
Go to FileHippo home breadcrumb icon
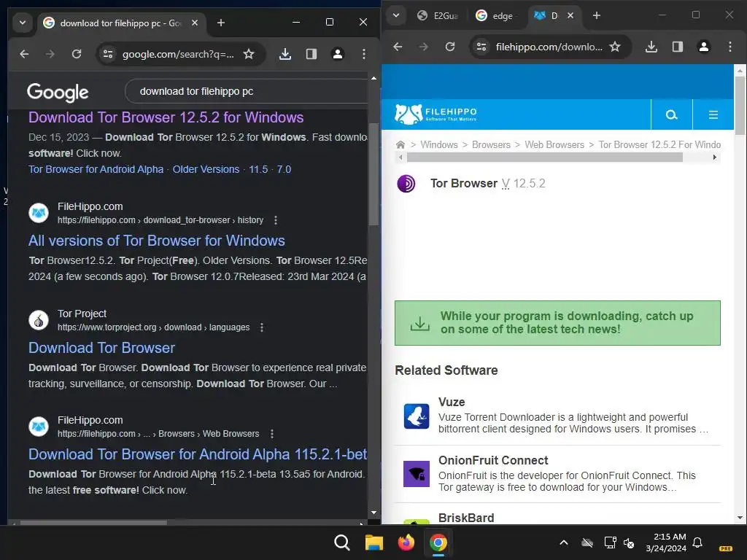click(400, 145)
